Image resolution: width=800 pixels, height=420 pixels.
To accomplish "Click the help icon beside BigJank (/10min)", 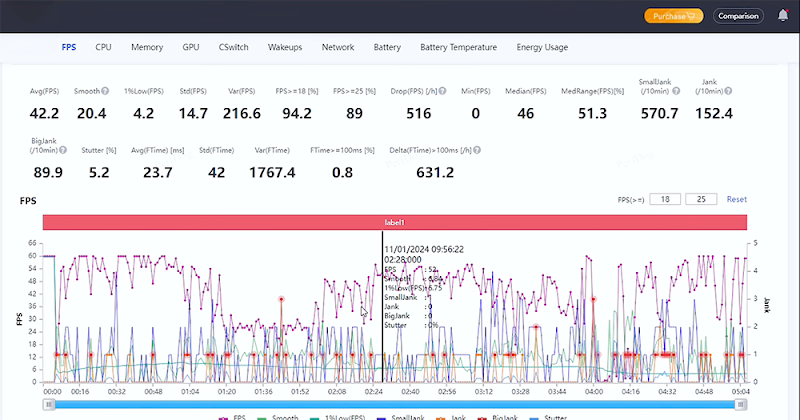I will (x=62, y=151).
